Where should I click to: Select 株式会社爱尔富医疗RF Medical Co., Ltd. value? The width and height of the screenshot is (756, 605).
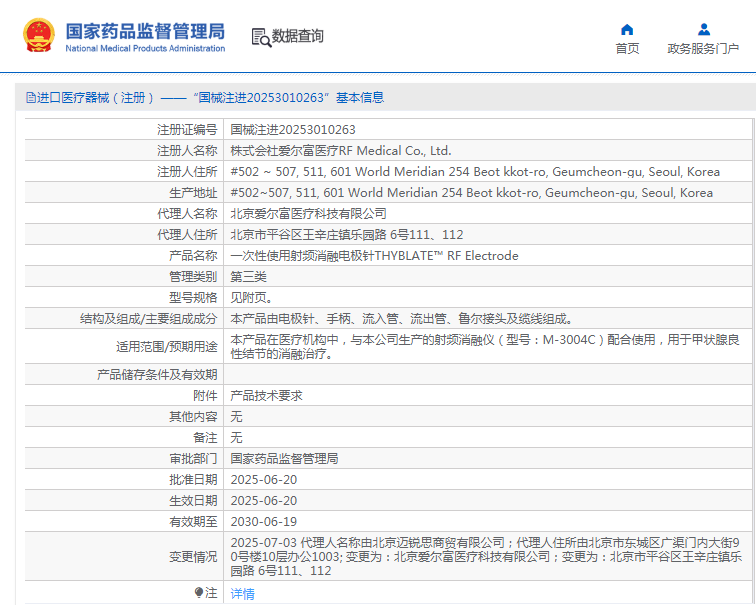coord(340,151)
